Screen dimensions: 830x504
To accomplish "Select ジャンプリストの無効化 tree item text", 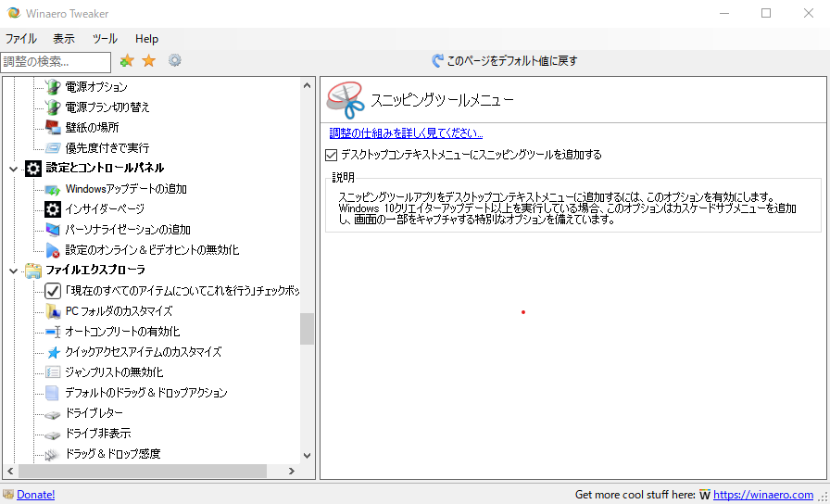I will click(x=114, y=372).
